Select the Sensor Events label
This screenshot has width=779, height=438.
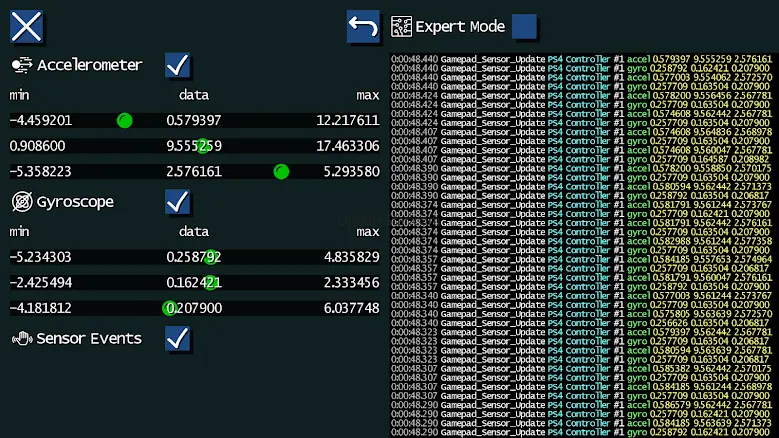[x=89, y=339]
